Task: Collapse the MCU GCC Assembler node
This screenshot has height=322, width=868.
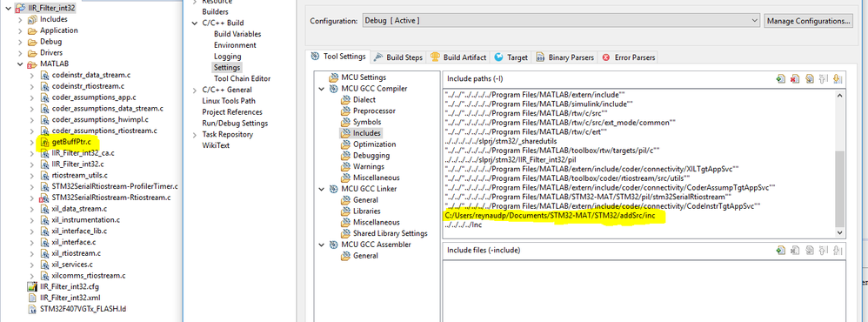Action: pos(322,245)
